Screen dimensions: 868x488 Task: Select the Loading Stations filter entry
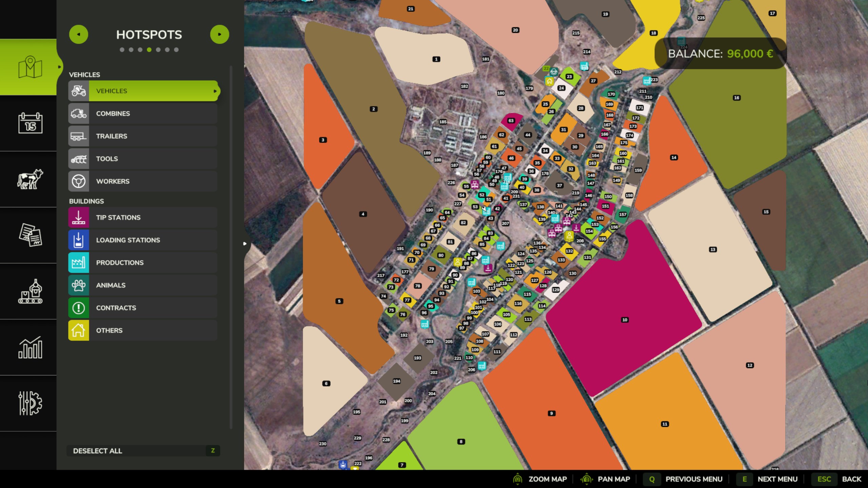(142, 240)
